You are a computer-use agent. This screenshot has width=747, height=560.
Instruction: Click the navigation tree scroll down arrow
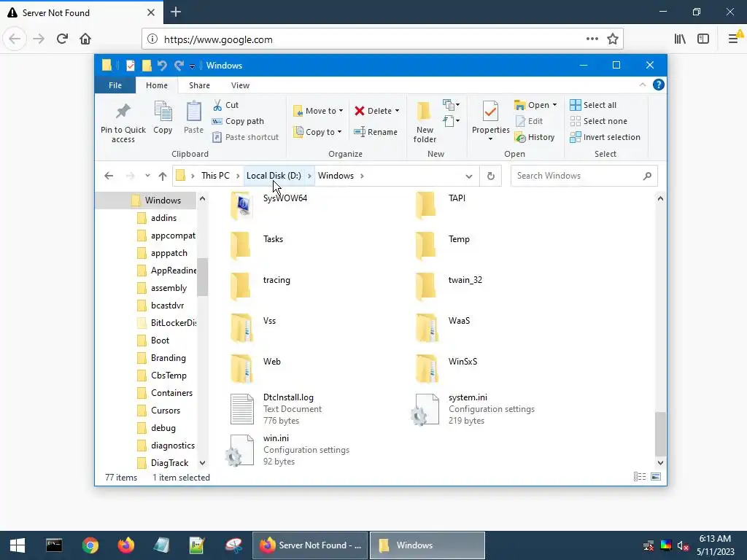[203, 463]
